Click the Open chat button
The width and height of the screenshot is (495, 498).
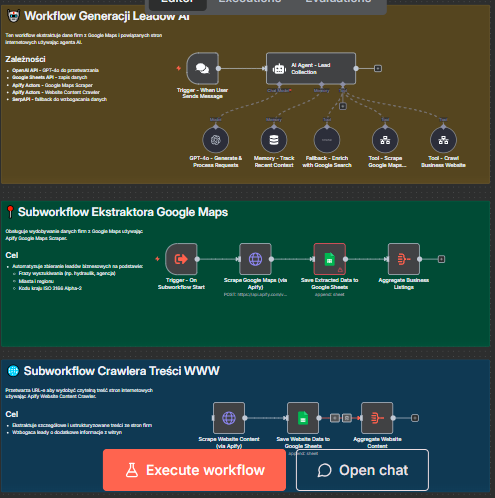[x=362, y=470]
